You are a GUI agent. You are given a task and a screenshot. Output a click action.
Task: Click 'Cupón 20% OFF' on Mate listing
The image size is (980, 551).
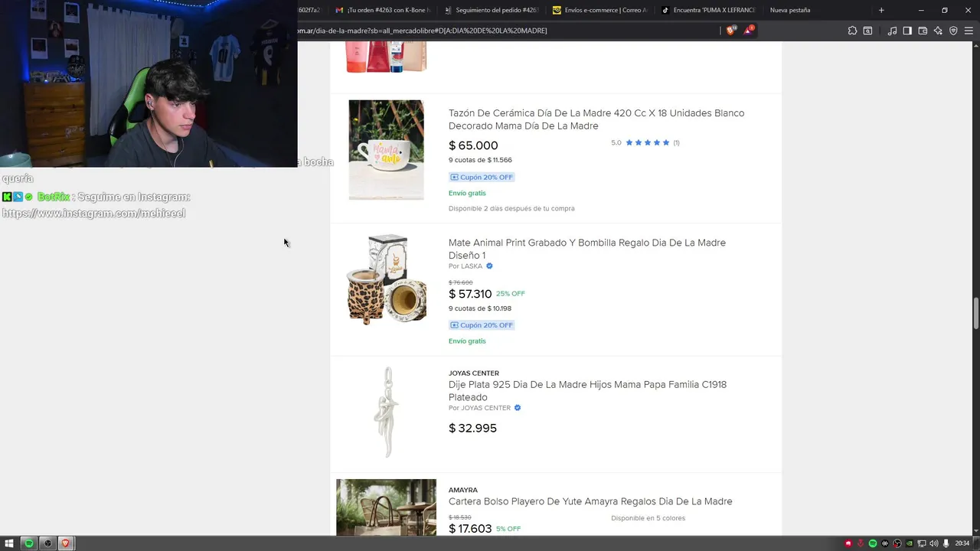[x=481, y=325]
